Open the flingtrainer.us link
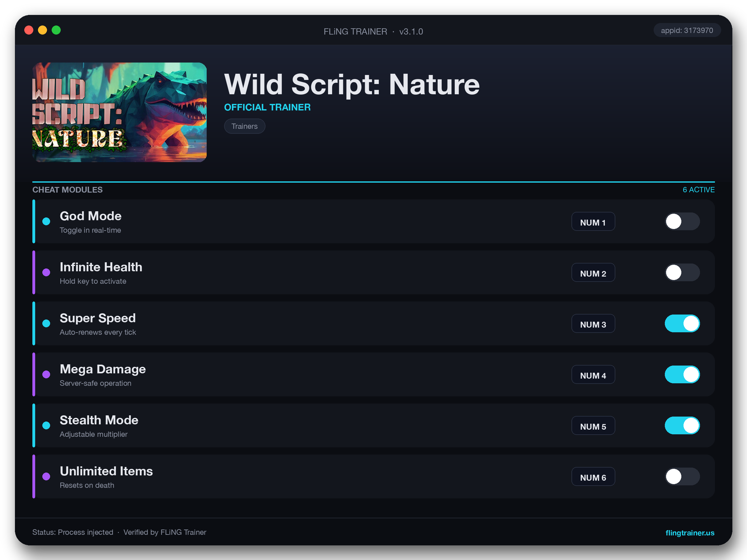This screenshot has width=747, height=560. click(690, 533)
